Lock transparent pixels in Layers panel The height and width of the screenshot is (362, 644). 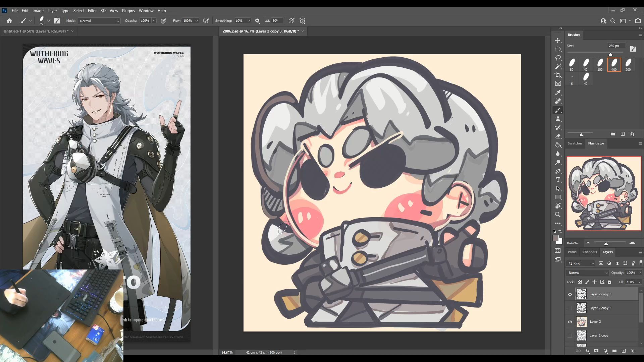click(580, 282)
